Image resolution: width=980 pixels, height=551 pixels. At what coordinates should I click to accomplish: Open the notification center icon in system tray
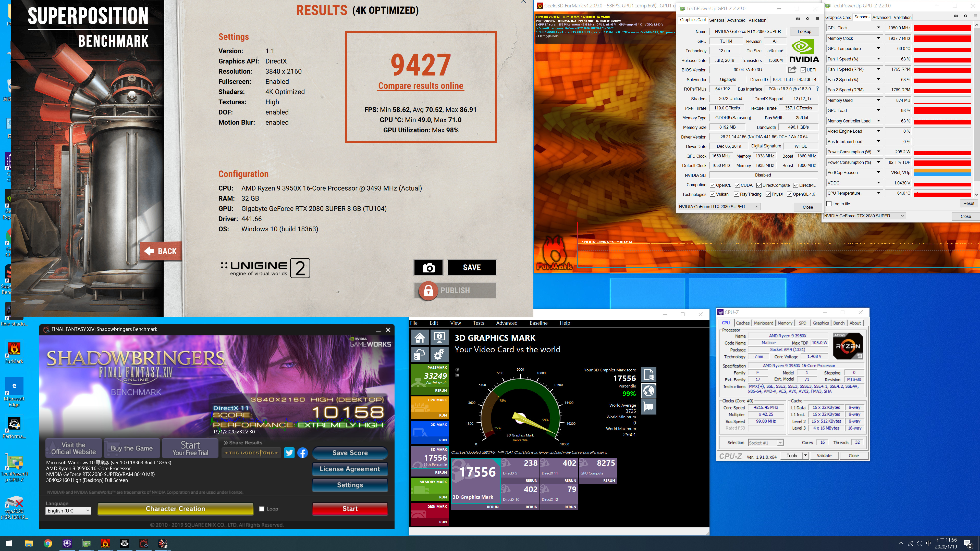968,544
